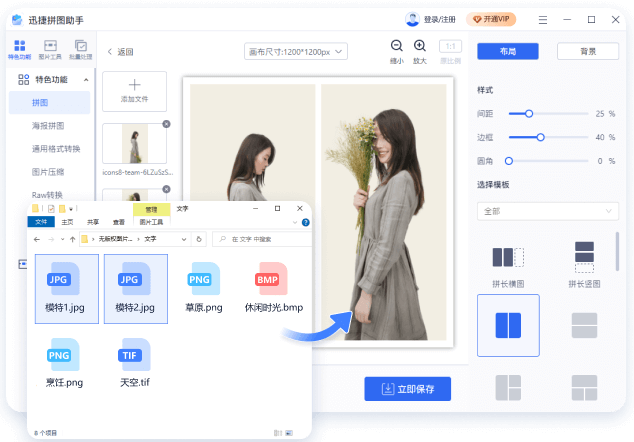Click the zoom in (放大) magnifier
Screen dimensions: 634x442
coord(420,46)
